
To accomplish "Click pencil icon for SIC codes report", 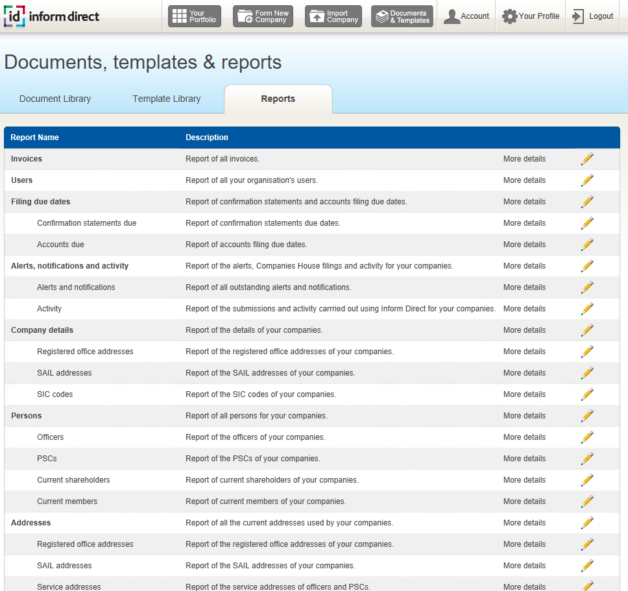I will [x=587, y=394].
